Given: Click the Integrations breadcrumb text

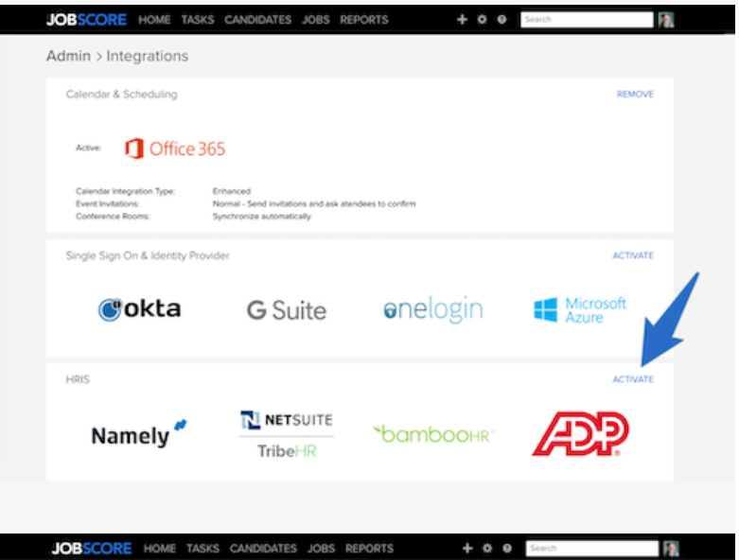Looking at the screenshot, I should (x=147, y=56).
